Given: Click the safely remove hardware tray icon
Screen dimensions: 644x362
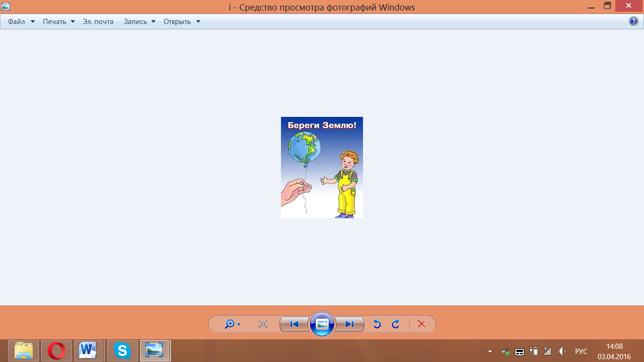Looking at the screenshot, I should 505,352.
